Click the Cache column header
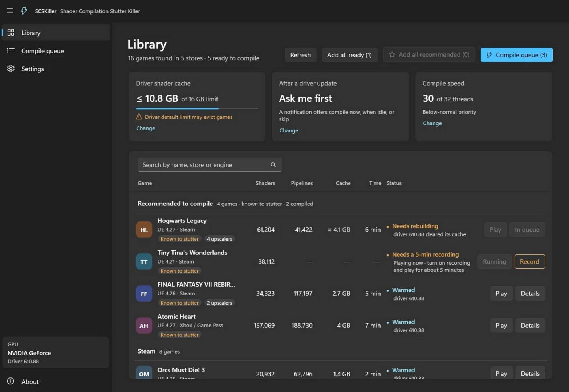 (x=343, y=183)
